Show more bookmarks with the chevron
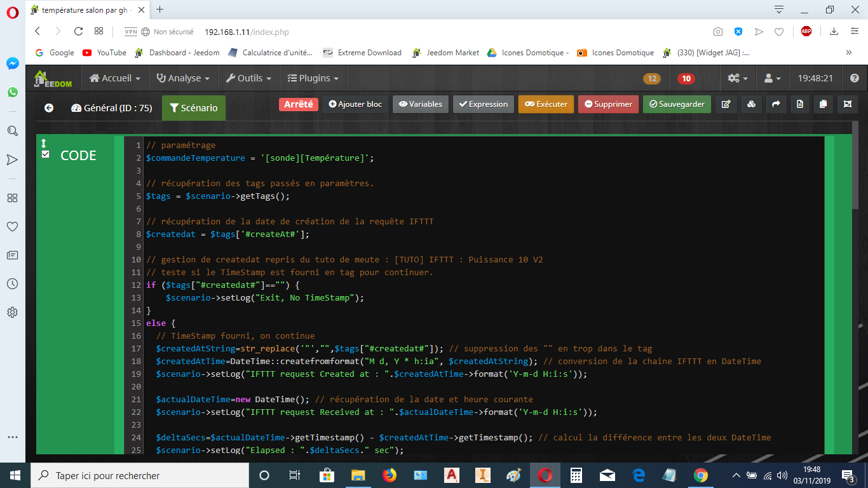This screenshot has height=488, width=868. click(x=849, y=53)
